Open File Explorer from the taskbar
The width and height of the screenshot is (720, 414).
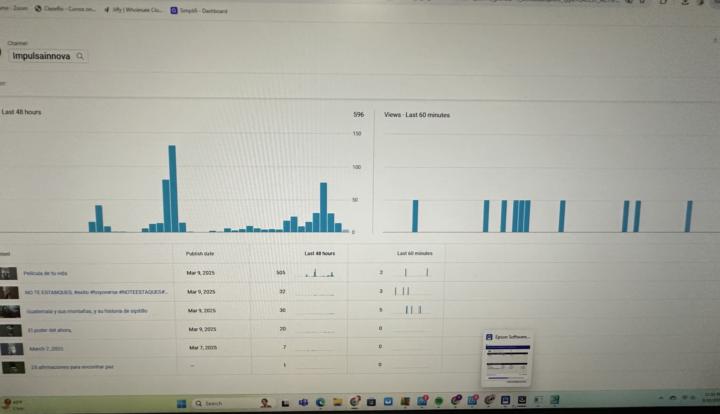(338, 402)
